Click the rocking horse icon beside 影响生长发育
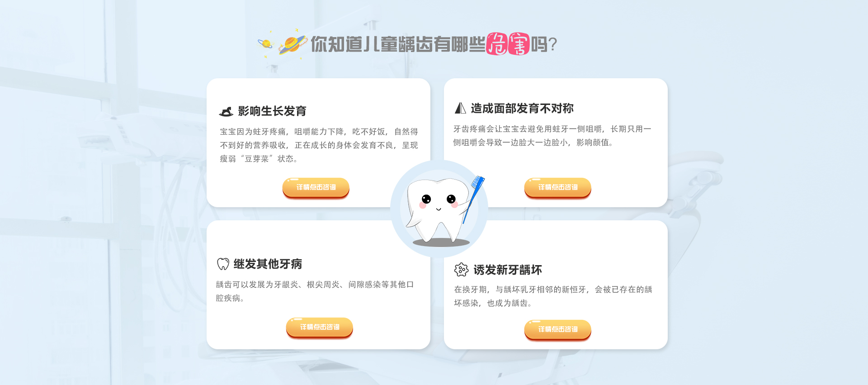 226,111
